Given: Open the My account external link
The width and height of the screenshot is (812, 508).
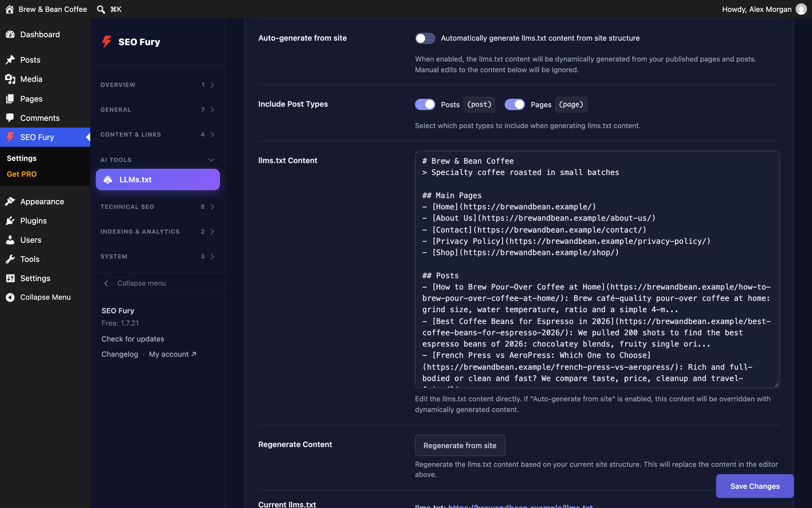Looking at the screenshot, I should pos(173,354).
